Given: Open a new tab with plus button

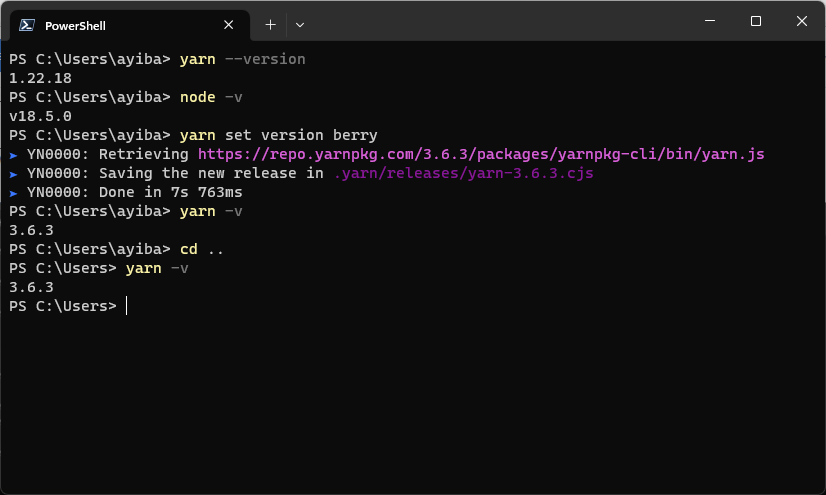Looking at the screenshot, I should click(270, 25).
